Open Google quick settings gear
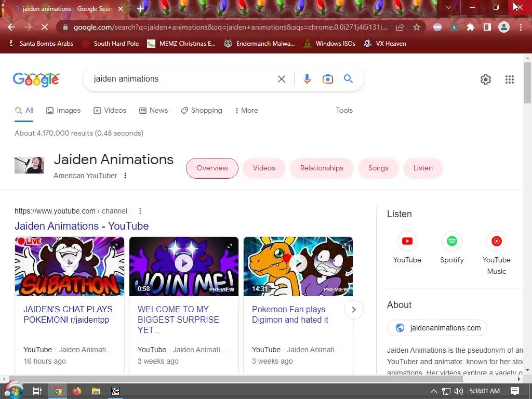The height and width of the screenshot is (399, 532). point(486,79)
